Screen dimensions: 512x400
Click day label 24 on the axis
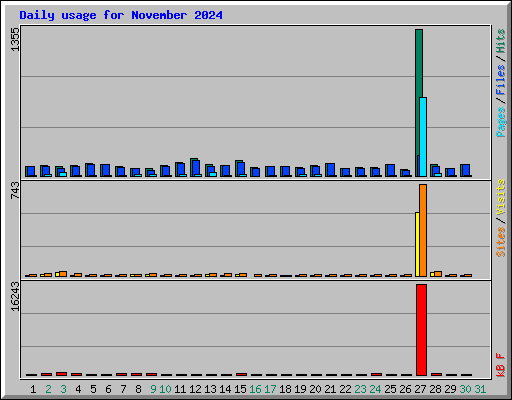pyautogui.click(x=375, y=389)
